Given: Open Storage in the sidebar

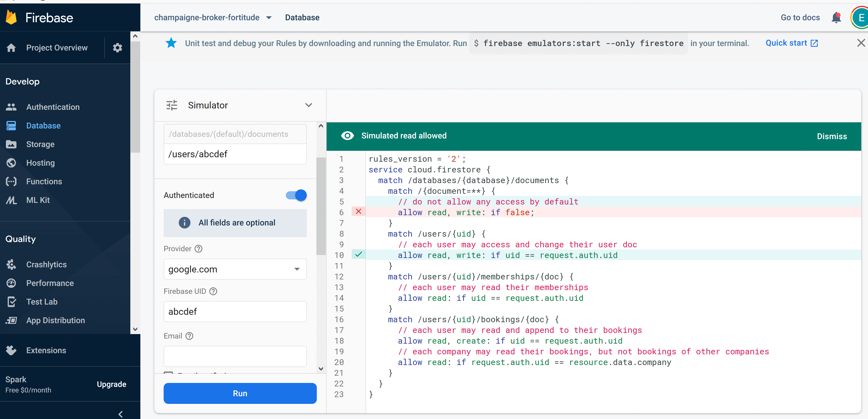Looking at the screenshot, I should pos(40,144).
